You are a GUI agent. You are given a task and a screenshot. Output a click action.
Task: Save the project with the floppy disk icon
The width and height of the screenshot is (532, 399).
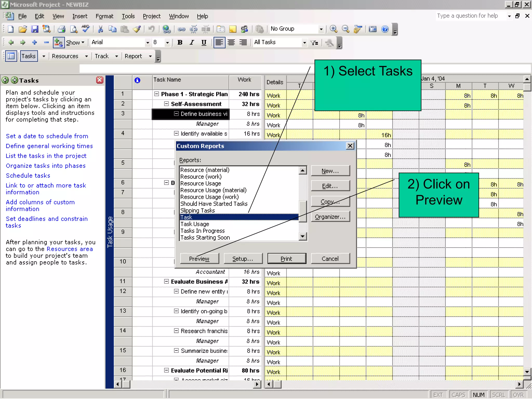click(35, 29)
